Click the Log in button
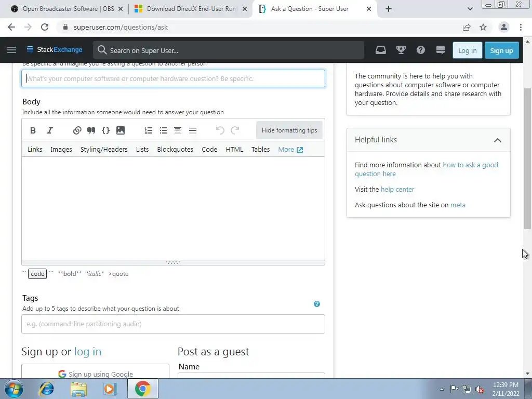 point(467,50)
